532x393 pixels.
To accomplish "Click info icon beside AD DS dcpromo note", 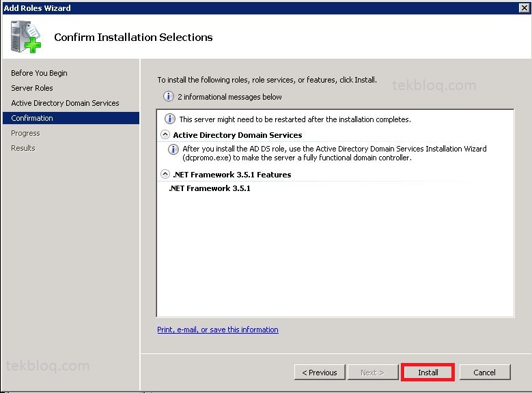I will coord(173,149).
